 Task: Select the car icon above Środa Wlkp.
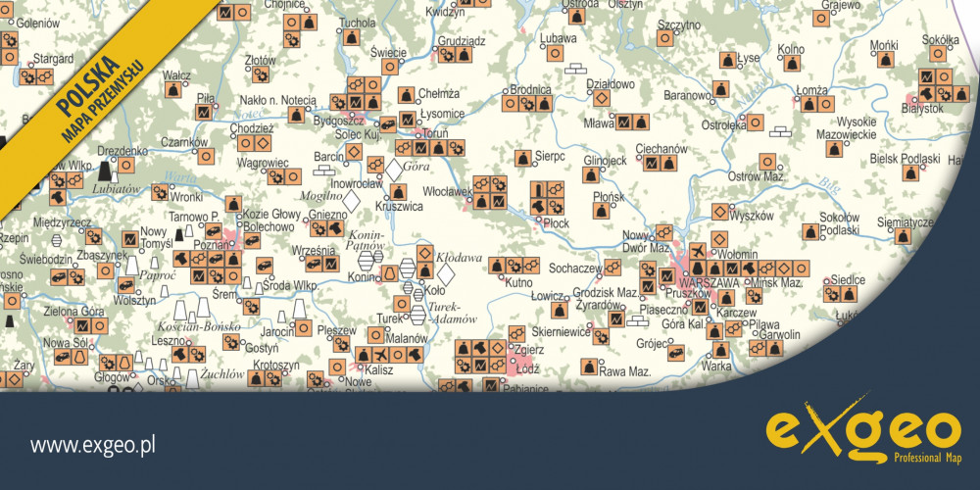[265, 266]
